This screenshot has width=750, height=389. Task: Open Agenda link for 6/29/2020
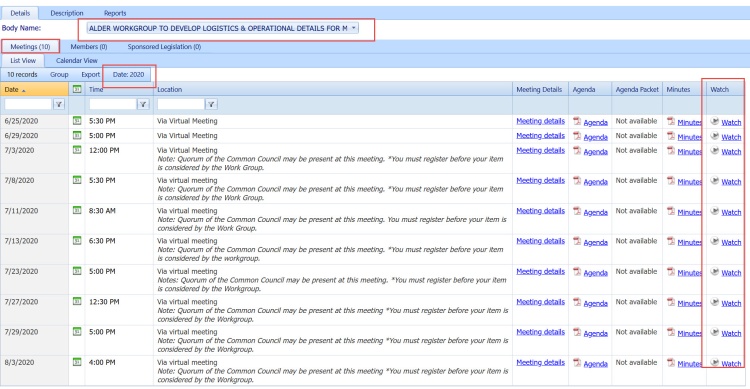tap(596, 137)
